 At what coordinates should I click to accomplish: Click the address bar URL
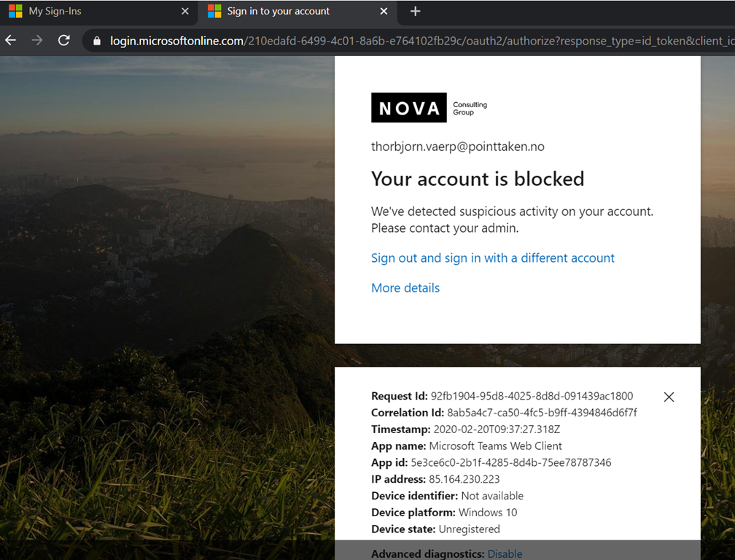point(422,42)
